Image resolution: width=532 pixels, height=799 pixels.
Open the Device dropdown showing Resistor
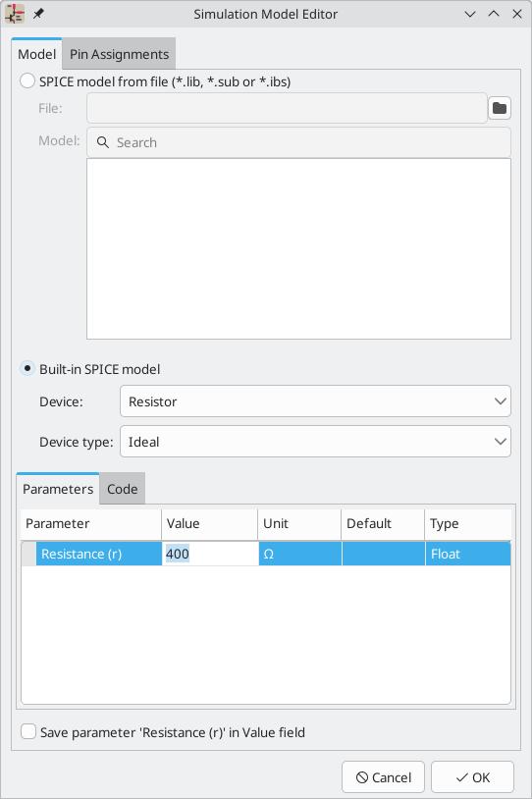315,401
